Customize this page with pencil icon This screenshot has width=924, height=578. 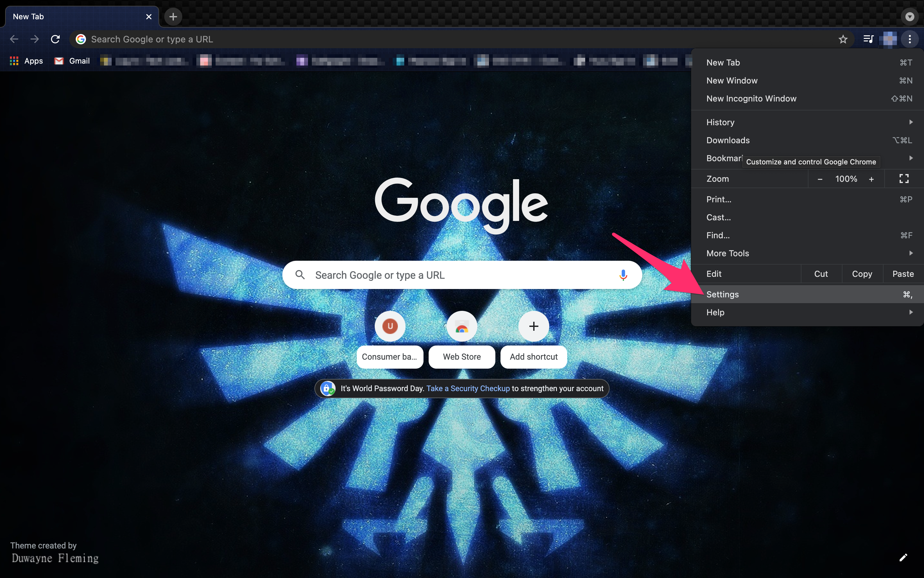coord(903,557)
